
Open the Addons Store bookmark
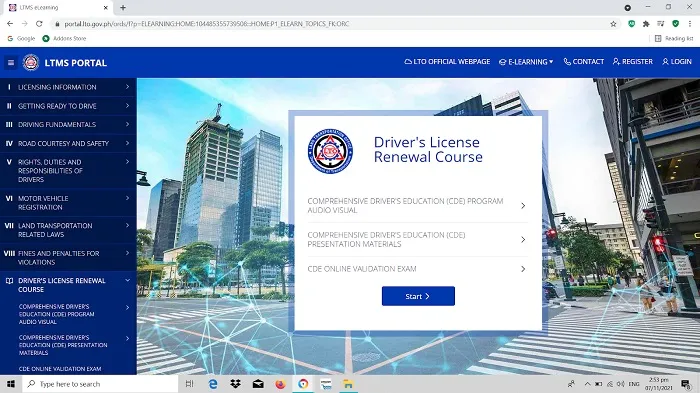tap(64, 38)
